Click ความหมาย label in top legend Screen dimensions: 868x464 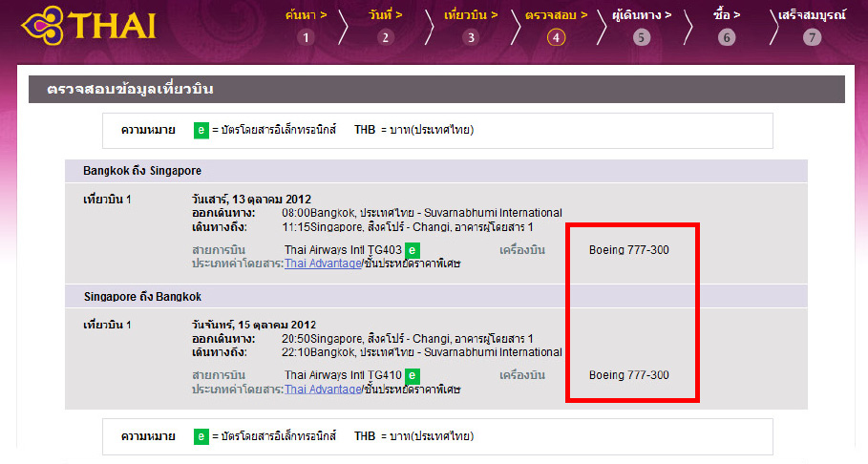coord(148,130)
